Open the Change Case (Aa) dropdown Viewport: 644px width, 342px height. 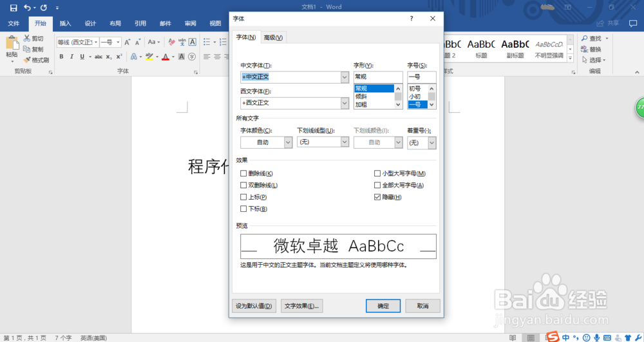click(x=154, y=42)
